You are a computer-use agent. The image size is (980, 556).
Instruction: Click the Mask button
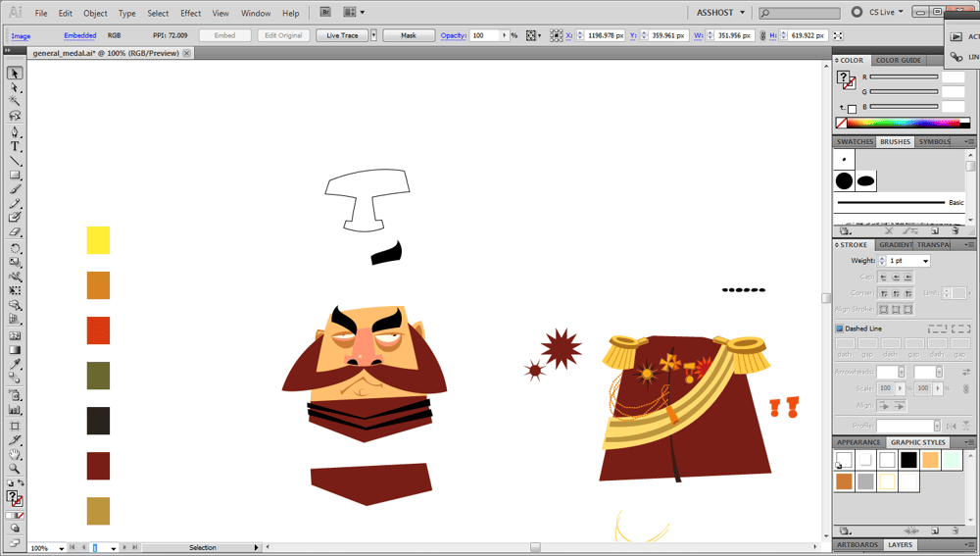pyautogui.click(x=409, y=35)
